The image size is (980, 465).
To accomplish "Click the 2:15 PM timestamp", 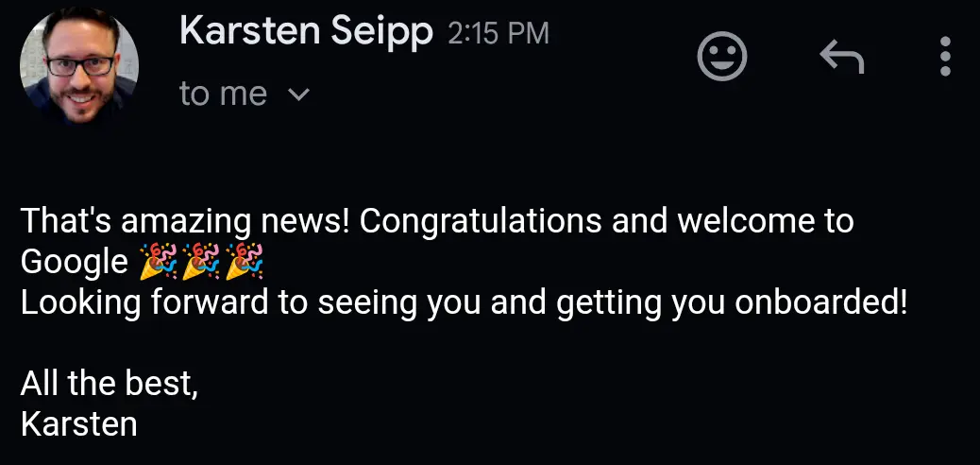I will (x=498, y=35).
